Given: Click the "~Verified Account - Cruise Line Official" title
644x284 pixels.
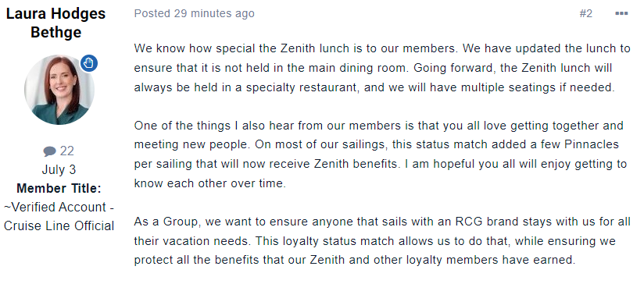Looking at the screenshot, I should [59, 216].
